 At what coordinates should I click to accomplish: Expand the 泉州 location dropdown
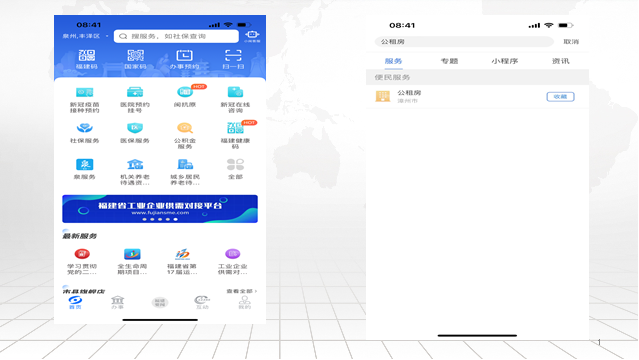tap(85, 36)
